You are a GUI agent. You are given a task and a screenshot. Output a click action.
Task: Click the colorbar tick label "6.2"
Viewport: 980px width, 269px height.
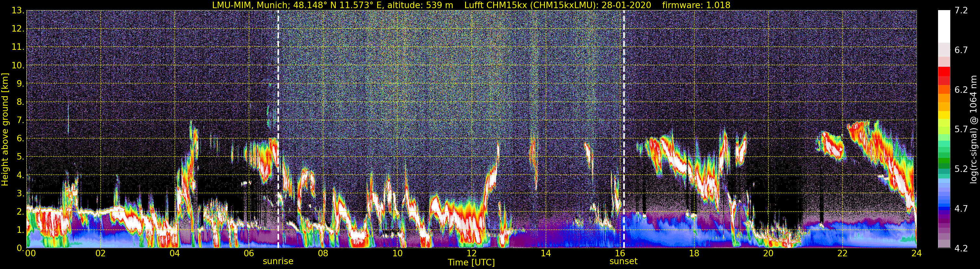[x=961, y=90]
